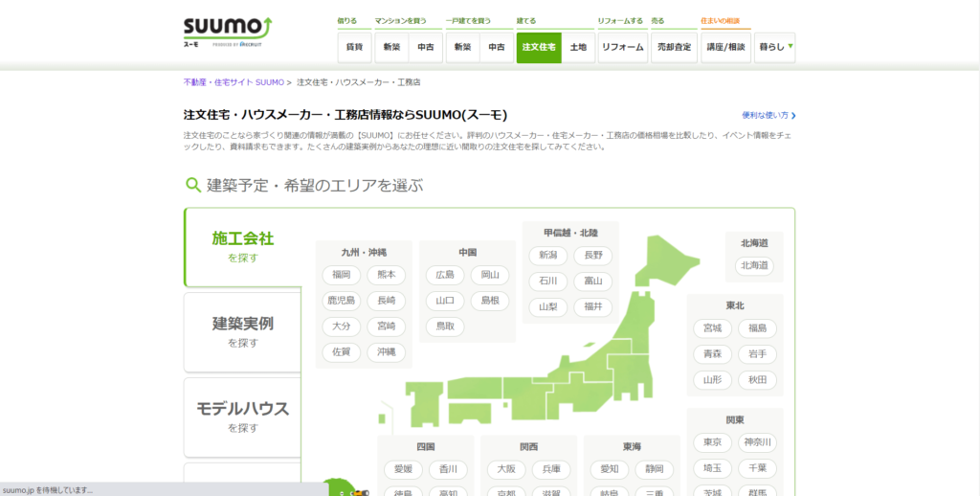Choose 愛知 in the 東海 region
Viewport: 980px width, 496px height.
click(610, 470)
